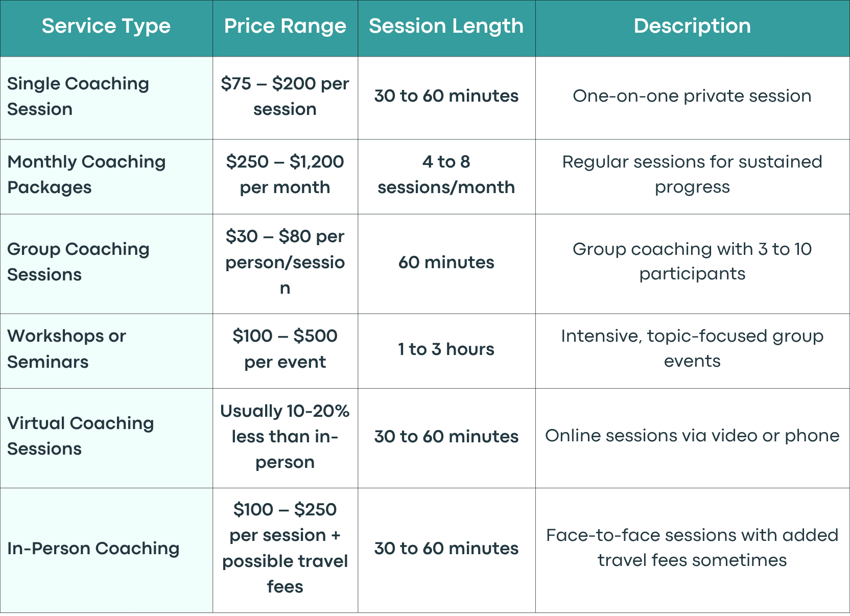Click the $30 – $80 per person price cell
Viewport: 850px width, 616px height.
tap(285, 264)
